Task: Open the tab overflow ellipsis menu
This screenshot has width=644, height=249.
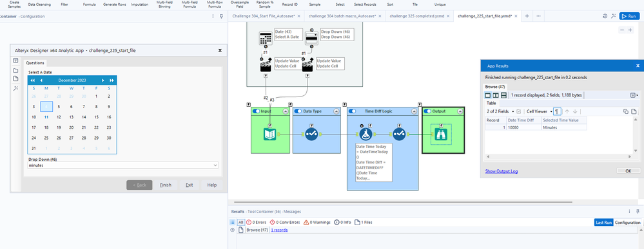Action: click(538, 16)
